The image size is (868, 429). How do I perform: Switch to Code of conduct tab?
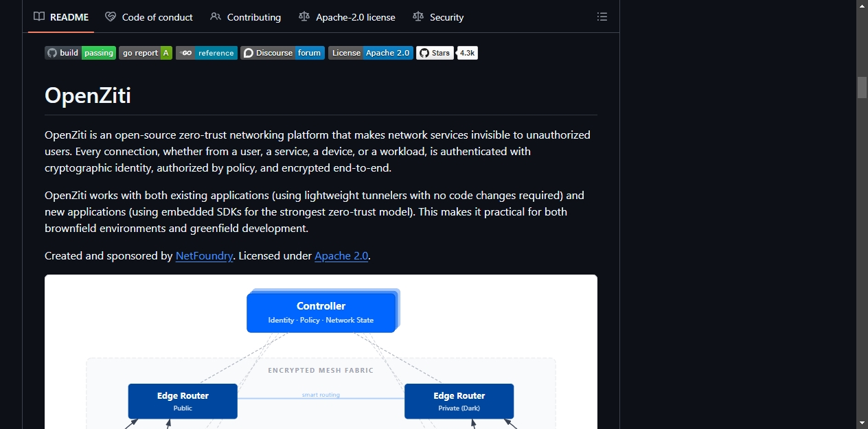click(149, 17)
